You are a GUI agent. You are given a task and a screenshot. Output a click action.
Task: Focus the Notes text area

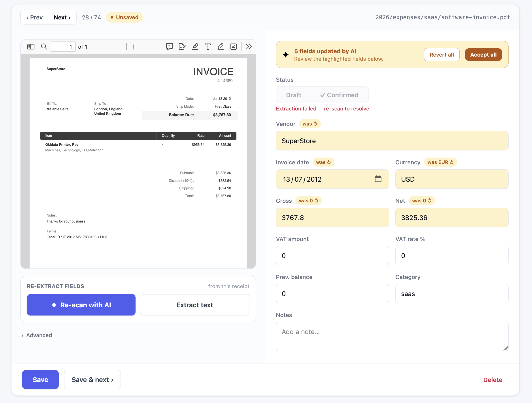pyautogui.click(x=392, y=336)
